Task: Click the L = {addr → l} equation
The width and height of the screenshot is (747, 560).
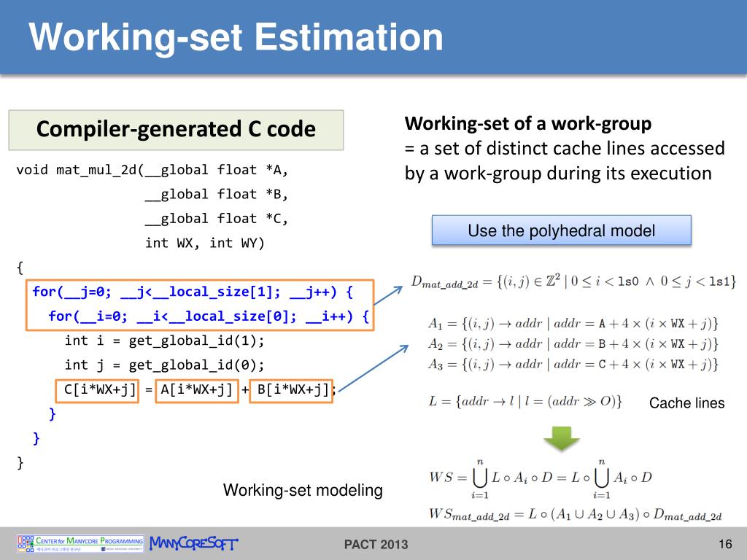Action: (525, 402)
